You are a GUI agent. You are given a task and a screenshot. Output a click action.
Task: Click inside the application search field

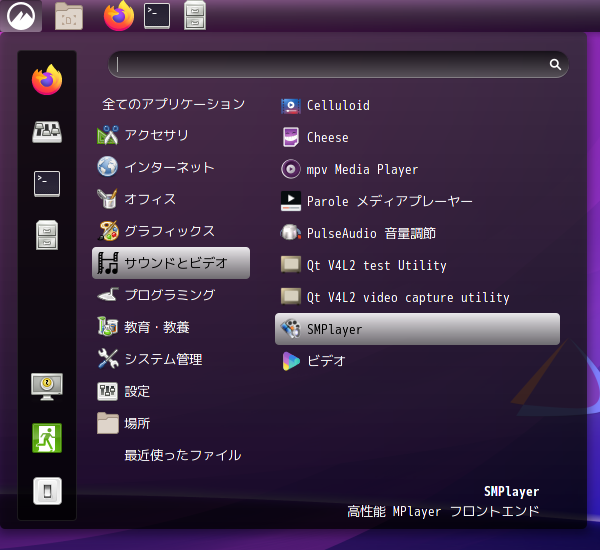[338, 64]
